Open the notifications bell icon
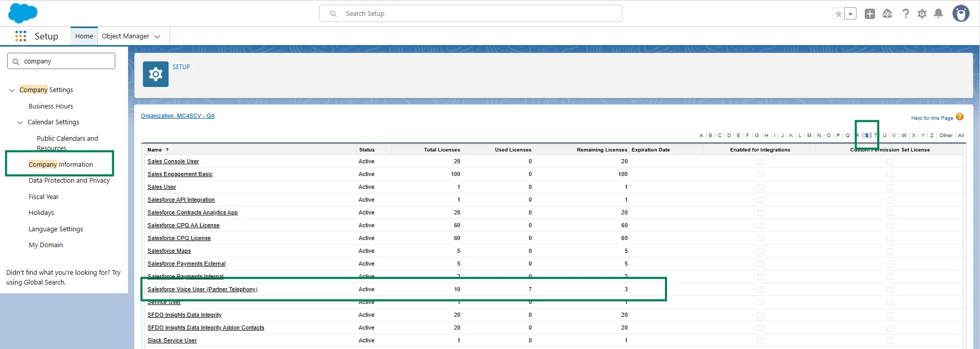This screenshot has height=349, width=980. 939,14
